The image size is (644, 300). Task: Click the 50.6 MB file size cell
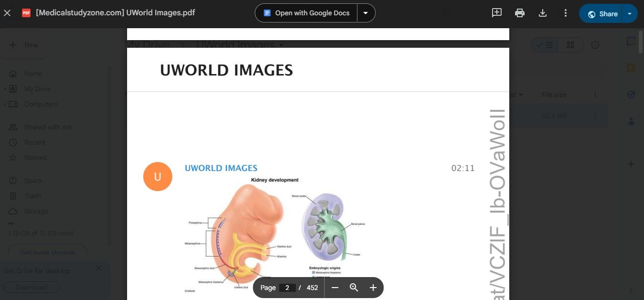[x=554, y=116]
